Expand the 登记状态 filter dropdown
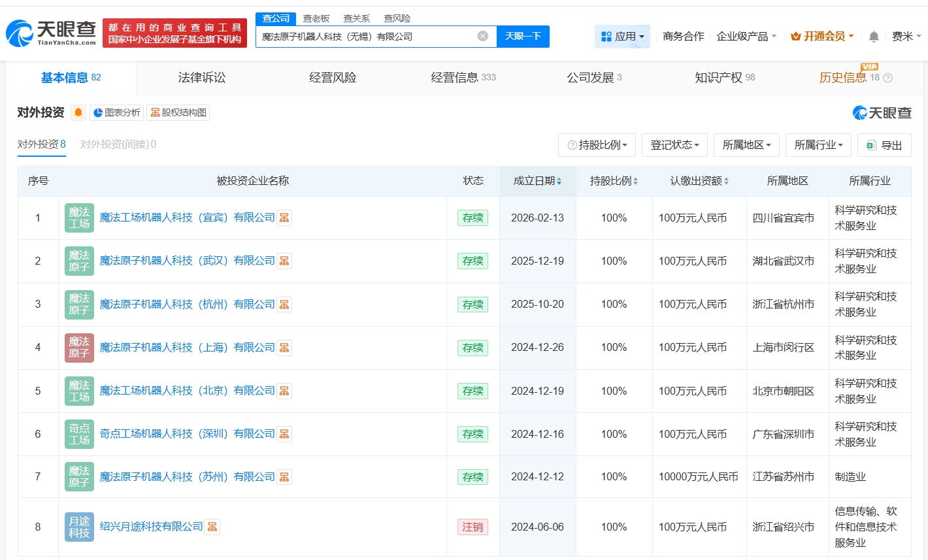 tap(674, 145)
